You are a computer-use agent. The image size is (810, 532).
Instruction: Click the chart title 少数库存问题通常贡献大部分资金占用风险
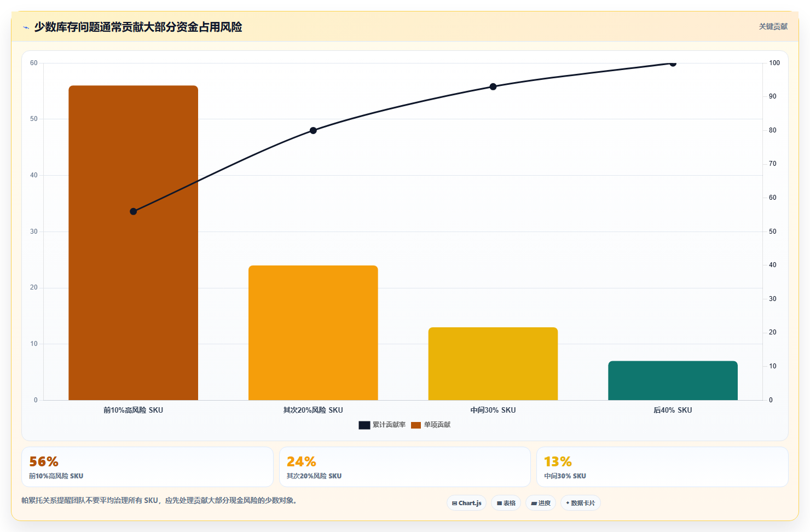(x=138, y=27)
